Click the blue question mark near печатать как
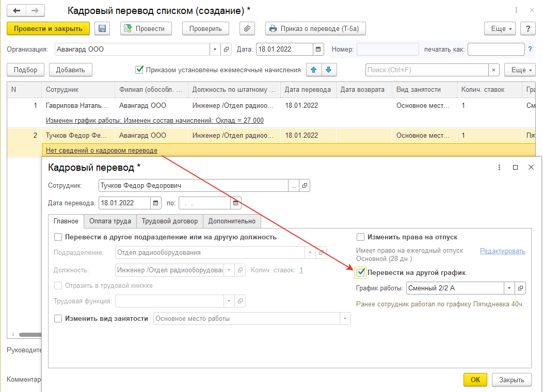The width and height of the screenshot is (543, 392). click(x=530, y=50)
